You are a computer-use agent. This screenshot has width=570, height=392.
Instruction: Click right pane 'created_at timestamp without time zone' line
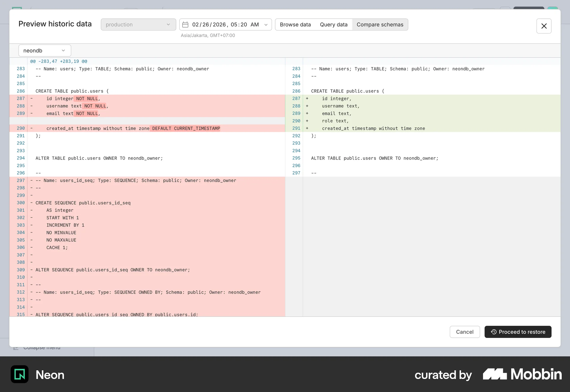coord(423,128)
